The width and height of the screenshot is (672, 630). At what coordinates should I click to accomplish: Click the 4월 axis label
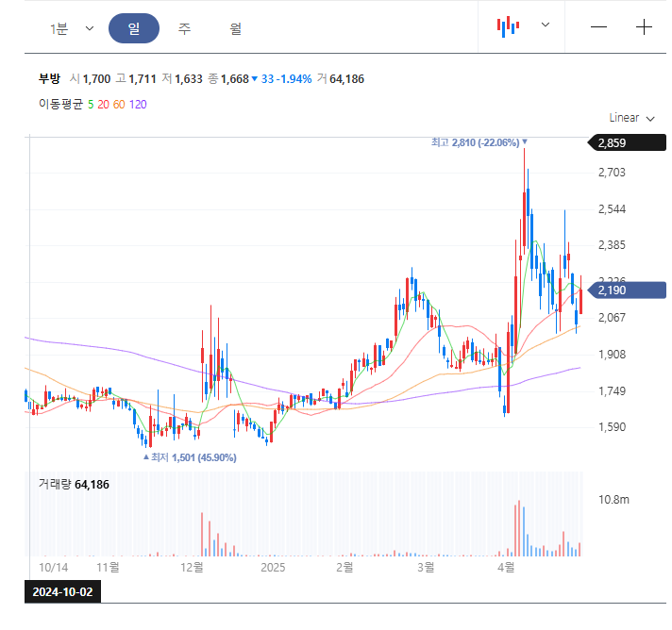click(506, 568)
